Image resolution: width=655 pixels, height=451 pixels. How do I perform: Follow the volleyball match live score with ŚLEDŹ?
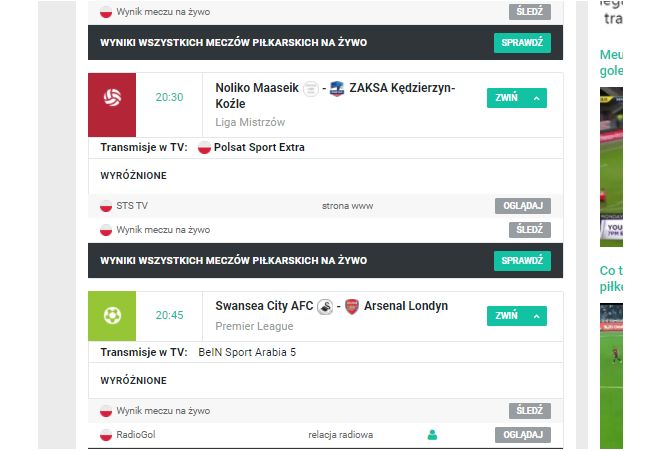529,230
